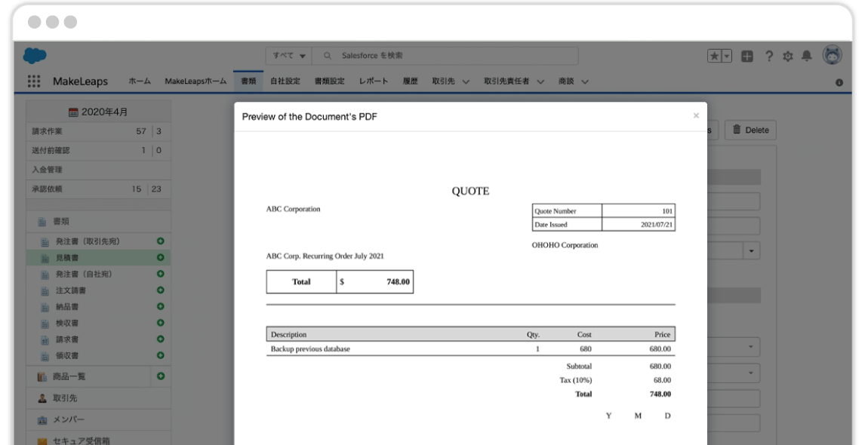The height and width of the screenshot is (445, 868).
Task: Click the help question mark icon
Action: pos(768,56)
